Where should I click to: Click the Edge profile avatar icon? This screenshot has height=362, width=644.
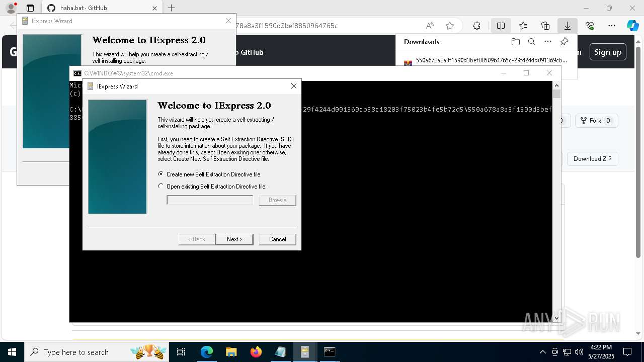(x=11, y=8)
